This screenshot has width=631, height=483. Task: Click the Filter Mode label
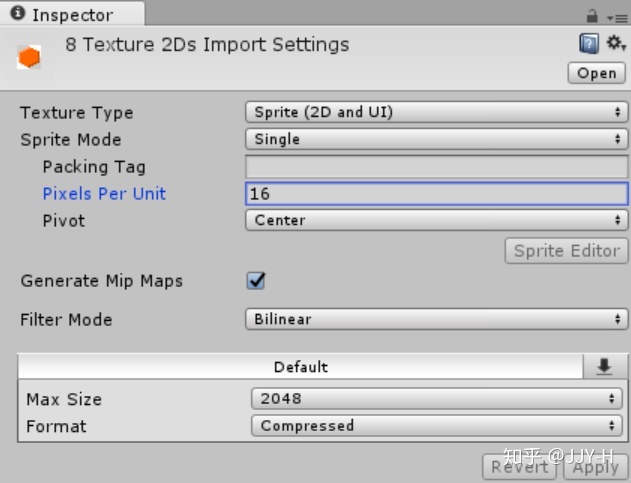tap(66, 320)
